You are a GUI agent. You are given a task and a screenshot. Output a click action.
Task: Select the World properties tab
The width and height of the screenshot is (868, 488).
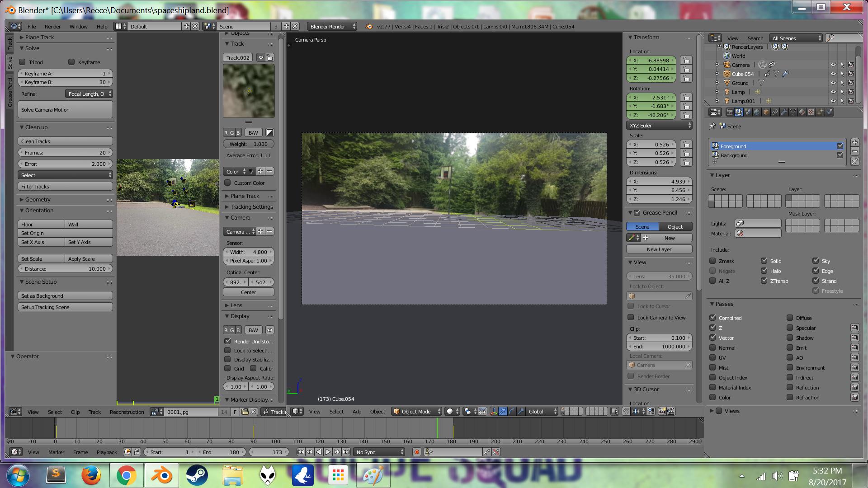point(757,112)
